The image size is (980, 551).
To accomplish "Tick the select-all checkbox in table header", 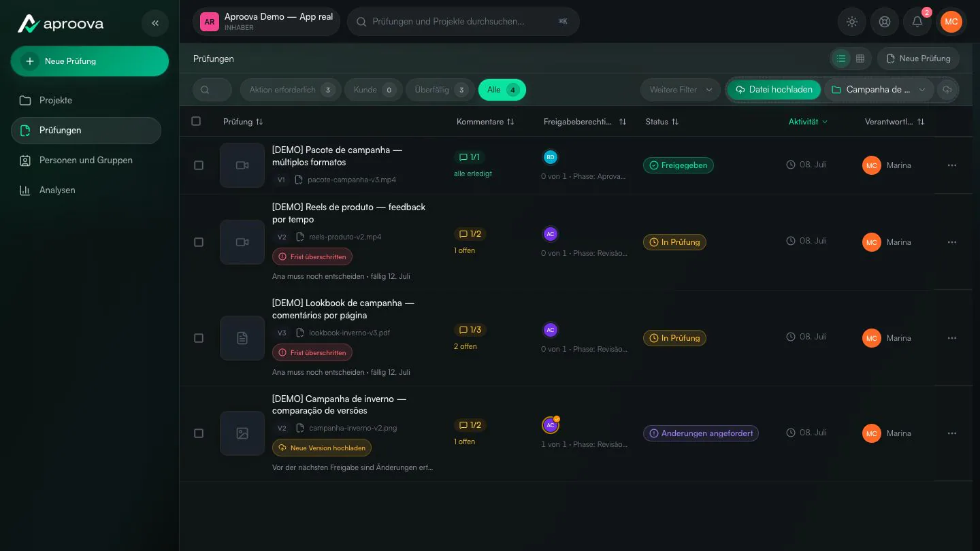I will tap(196, 121).
